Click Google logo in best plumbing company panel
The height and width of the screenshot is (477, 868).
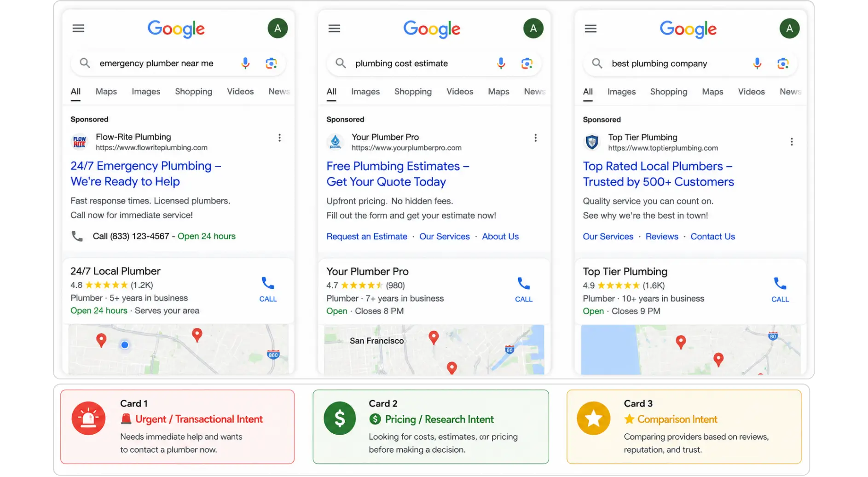click(x=688, y=29)
